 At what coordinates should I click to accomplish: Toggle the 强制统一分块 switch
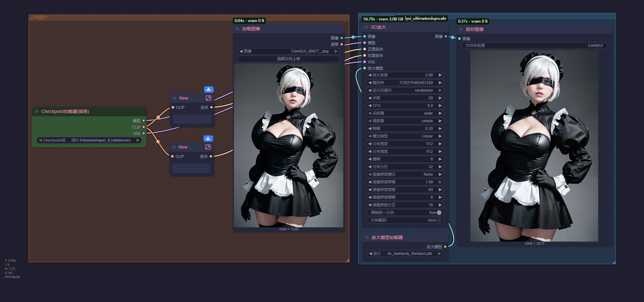point(439,213)
